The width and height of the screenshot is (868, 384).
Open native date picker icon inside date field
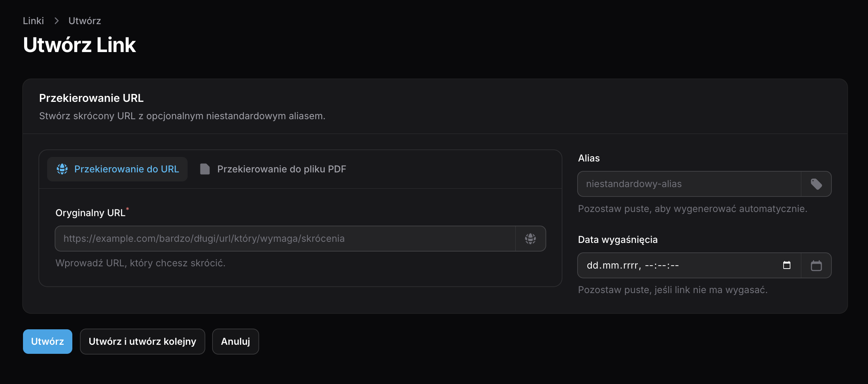pyautogui.click(x=787, y=265)
